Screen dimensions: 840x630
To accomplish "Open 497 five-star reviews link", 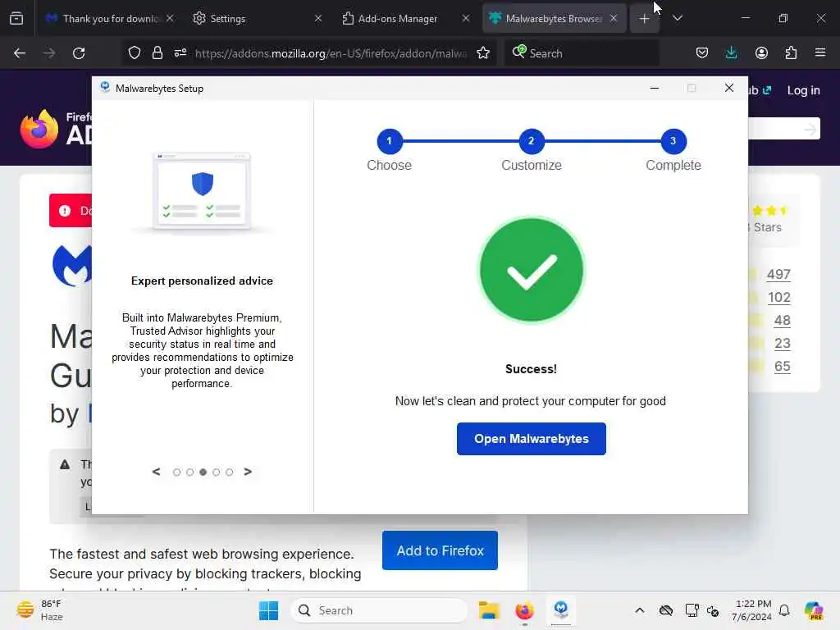I will tap(778, 274).
